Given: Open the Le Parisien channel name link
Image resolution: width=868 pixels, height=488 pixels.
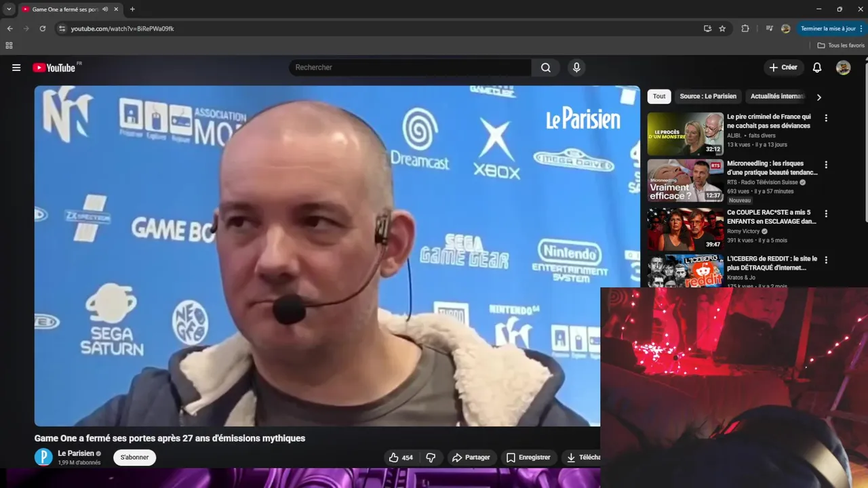Looking at the screenshot, I should point(76,453).
